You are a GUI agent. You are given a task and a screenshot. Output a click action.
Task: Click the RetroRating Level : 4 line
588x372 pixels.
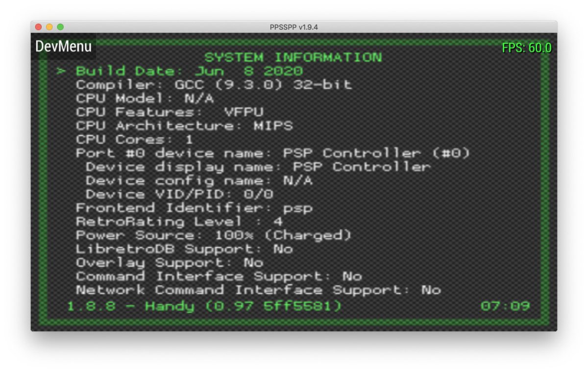pyautogui.click(x=179, y=222)
